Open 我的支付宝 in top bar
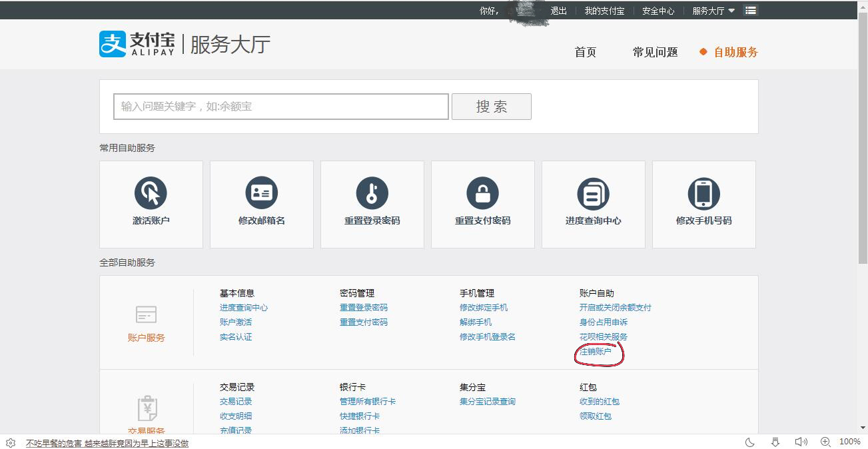Screen dimensions: 868x449 [x=604, y=11]
